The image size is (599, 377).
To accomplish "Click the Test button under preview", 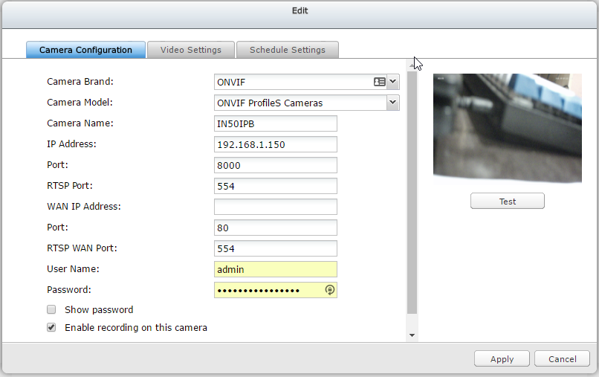I will click(x=507, y=201).
